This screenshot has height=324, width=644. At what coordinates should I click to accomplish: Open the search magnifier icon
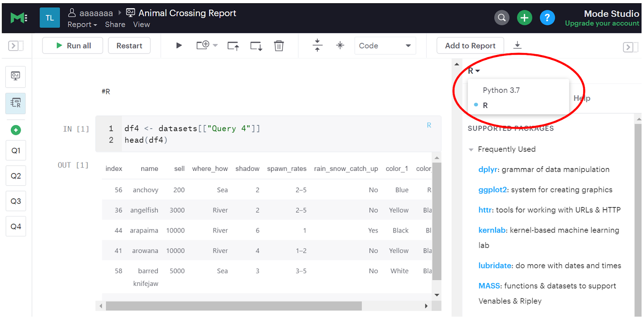coord(502,18)
